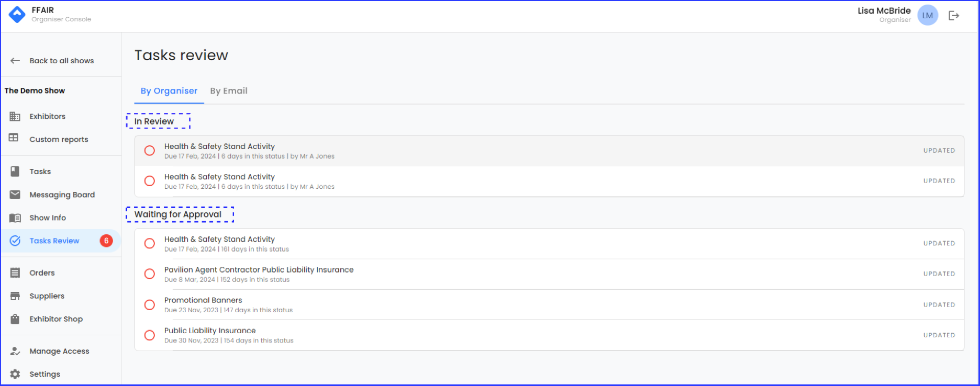Open Show Info via its book icon

point(15,218)
